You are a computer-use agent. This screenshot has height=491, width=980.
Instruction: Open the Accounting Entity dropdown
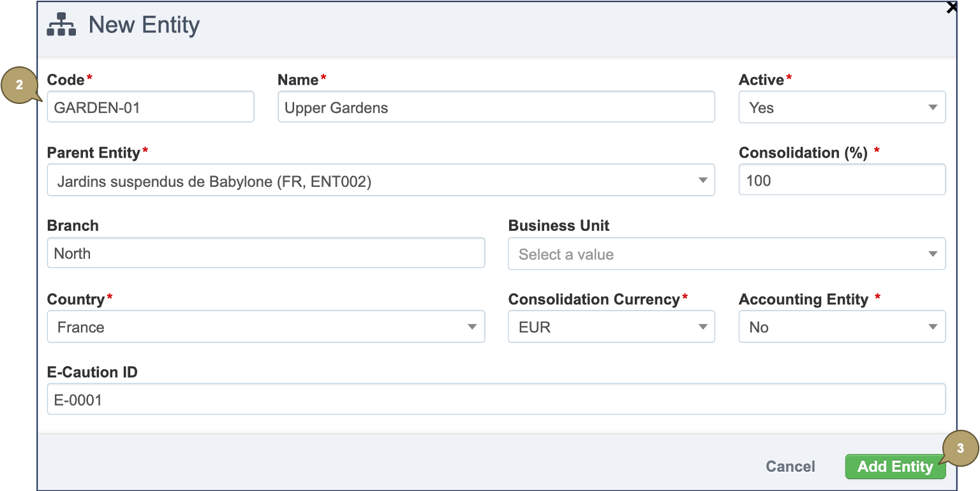(x=842, y=327)
